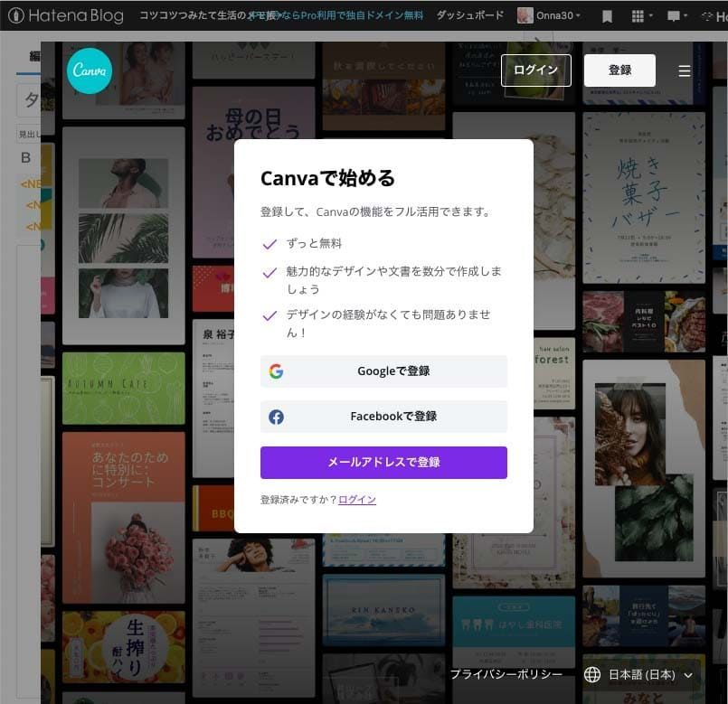Click the Facebook f logo icon
The height and width of the screenshot is (704, 728).
(x=276, y=417)
